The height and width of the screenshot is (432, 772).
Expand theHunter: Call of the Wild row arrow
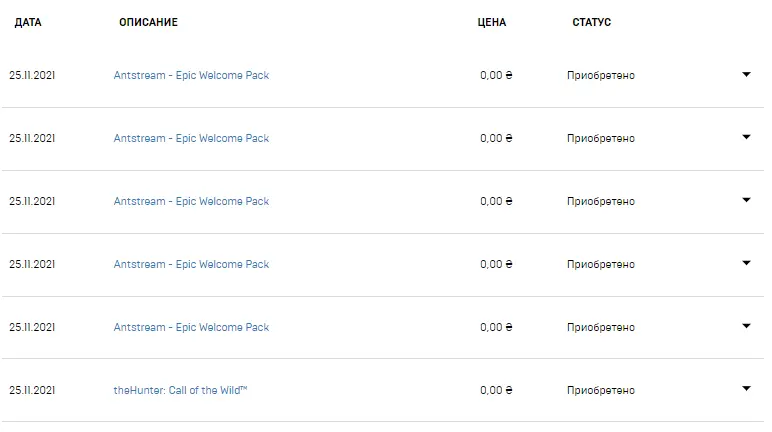point(746,389)
